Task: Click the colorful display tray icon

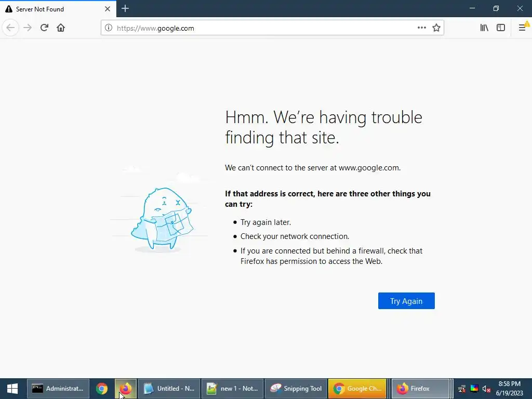Action: pyautogui.click(x=474, y=389)
